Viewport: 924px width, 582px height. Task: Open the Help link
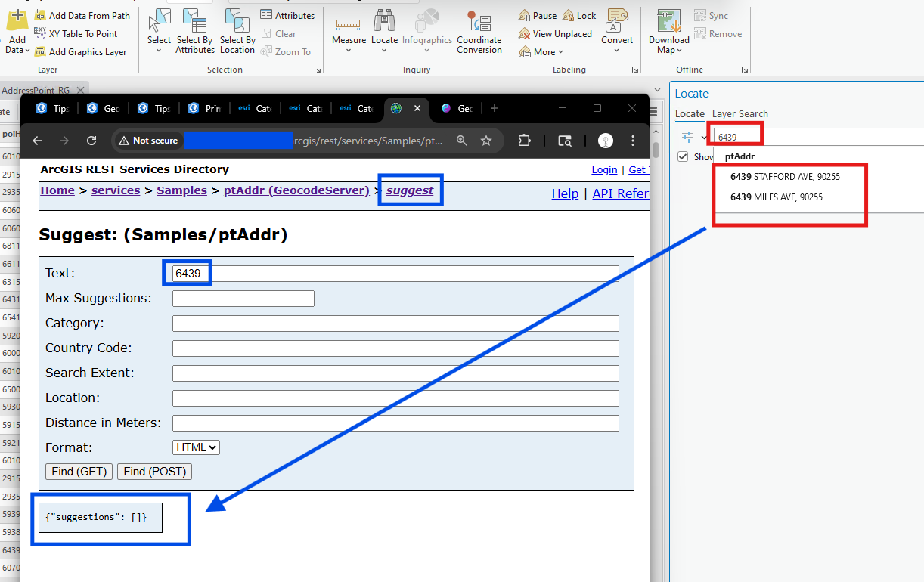565,193
